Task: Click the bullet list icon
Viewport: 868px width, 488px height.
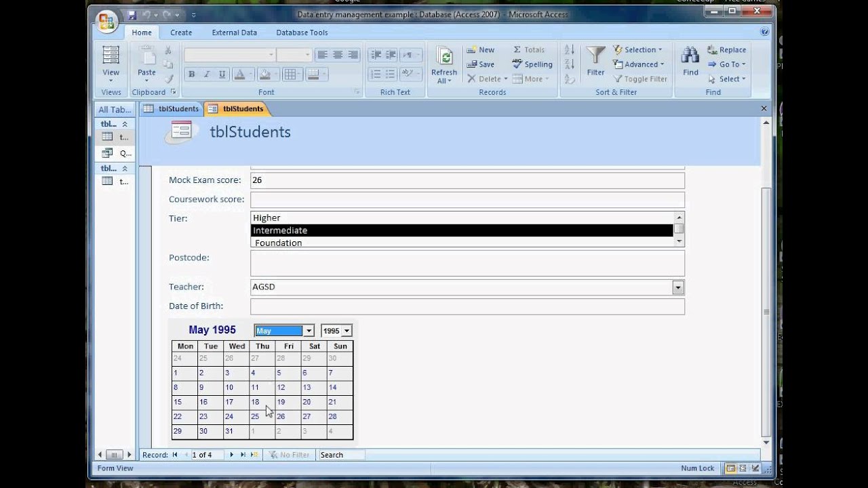Action: click(x=391, y=75)
